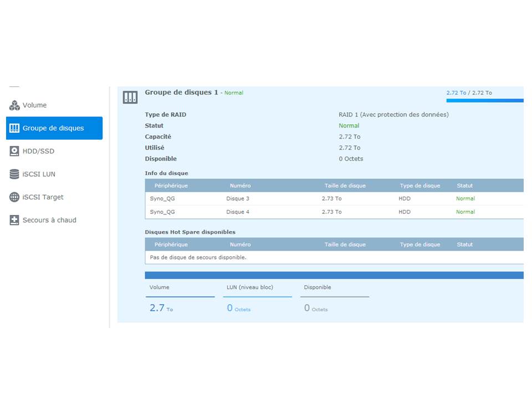Click the Secours à chaud plus icon

[x=14, y=220]
